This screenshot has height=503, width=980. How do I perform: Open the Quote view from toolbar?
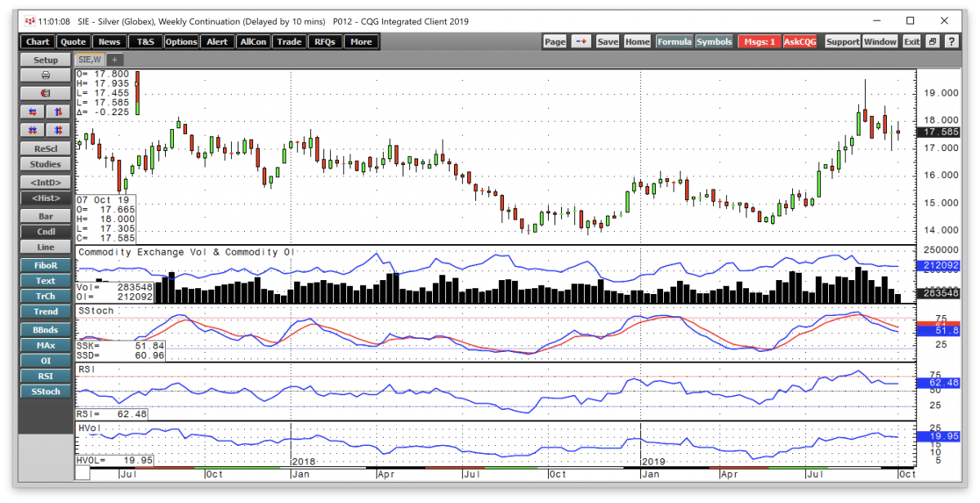(x=73, y=42)
